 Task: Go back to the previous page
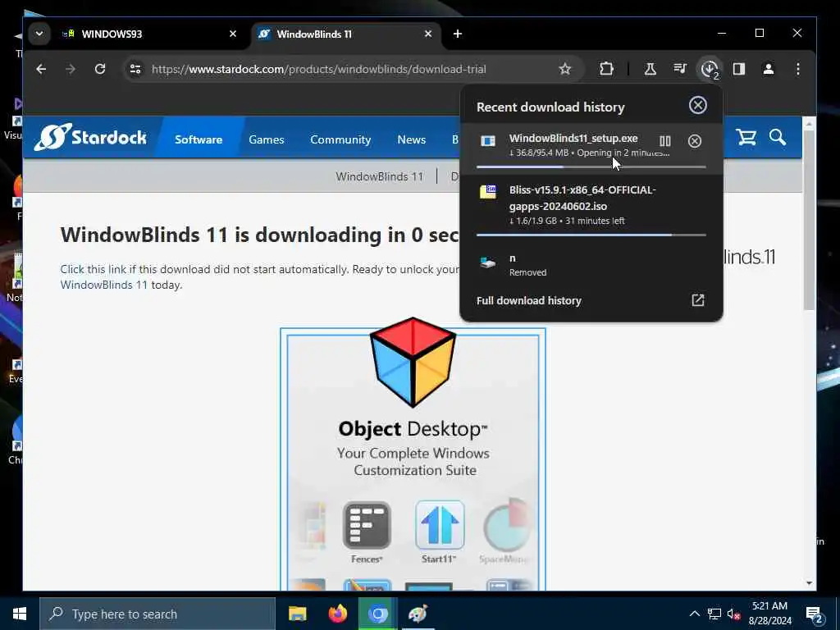(x=41, y=69)
